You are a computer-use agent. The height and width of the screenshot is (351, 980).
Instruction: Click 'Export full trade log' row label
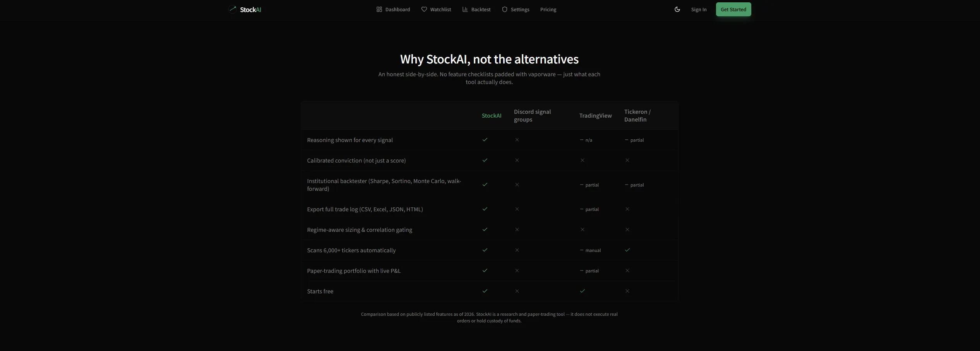pyautogui.click(x=365, y=209)
